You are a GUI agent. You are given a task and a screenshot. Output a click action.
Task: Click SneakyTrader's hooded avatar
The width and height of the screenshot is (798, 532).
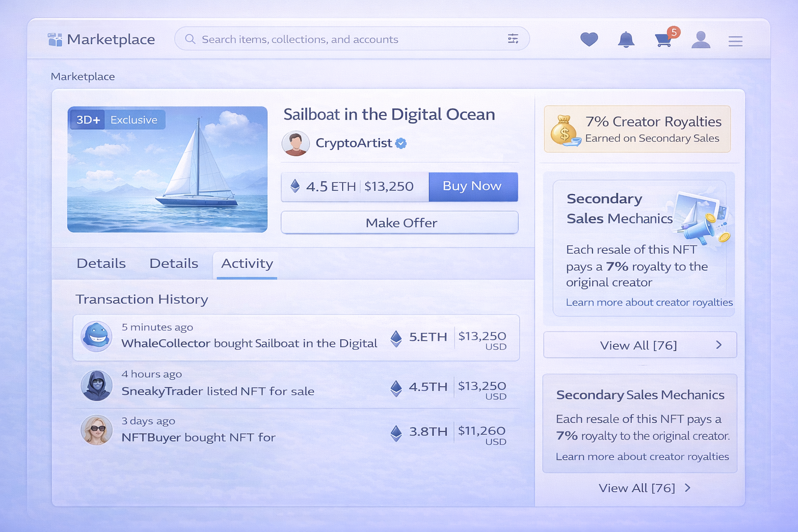pos(97,385)
